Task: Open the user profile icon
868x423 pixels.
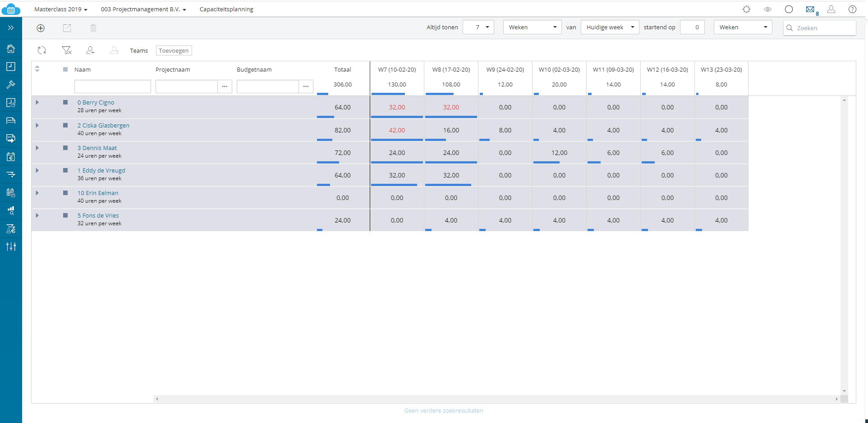Action: point(831,9)
